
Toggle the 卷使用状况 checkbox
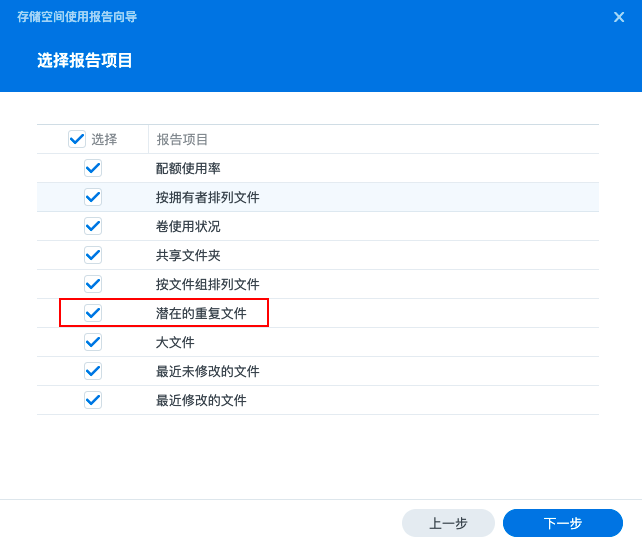(93, 226)
